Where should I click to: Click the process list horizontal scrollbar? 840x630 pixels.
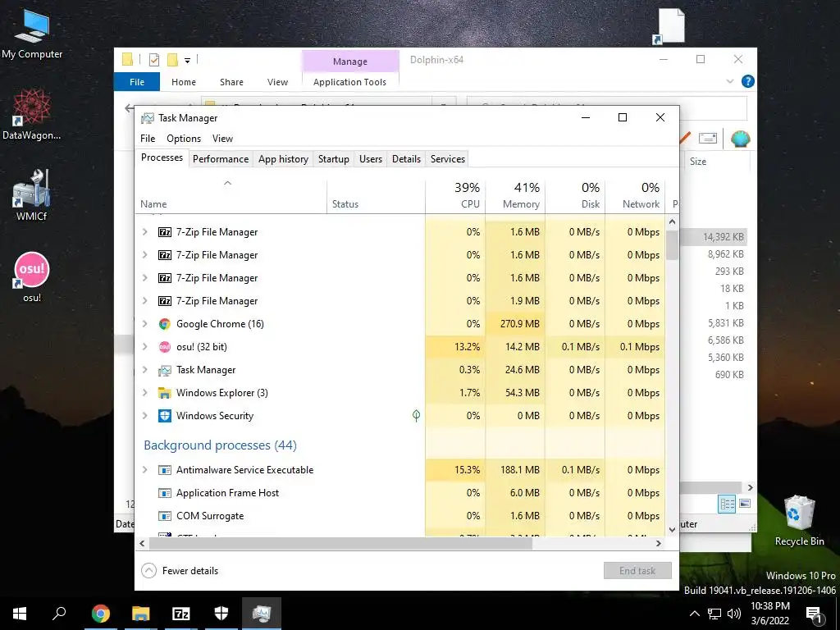(340, 543)
